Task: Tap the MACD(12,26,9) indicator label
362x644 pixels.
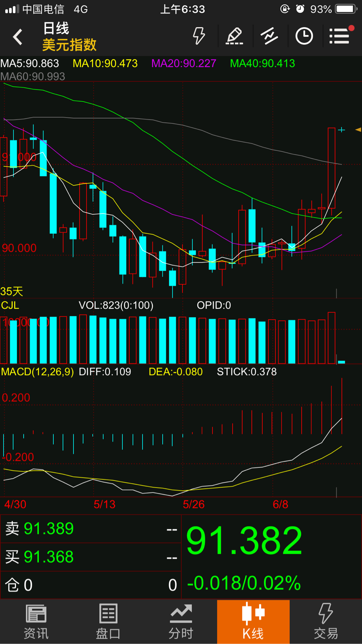Action: (37, 372)
